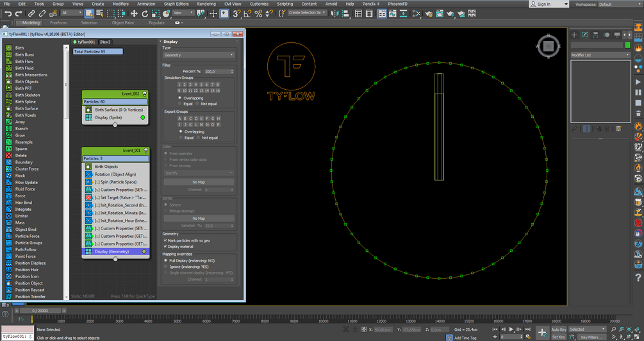Toggle Event_001 lightbulb on/off
The height and width of the screenshot is (341, 644).
(145, 151)
